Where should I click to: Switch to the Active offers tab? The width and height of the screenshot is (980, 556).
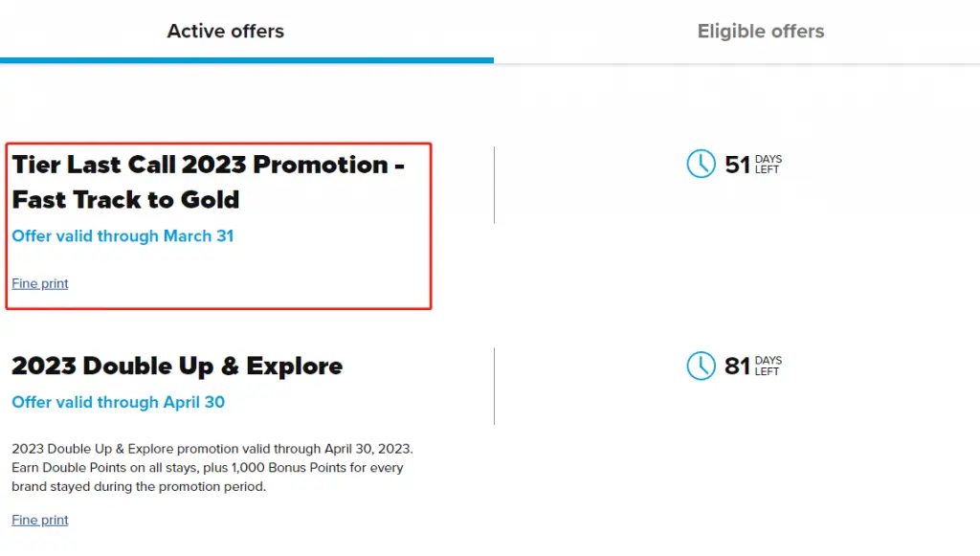(226, 32)
